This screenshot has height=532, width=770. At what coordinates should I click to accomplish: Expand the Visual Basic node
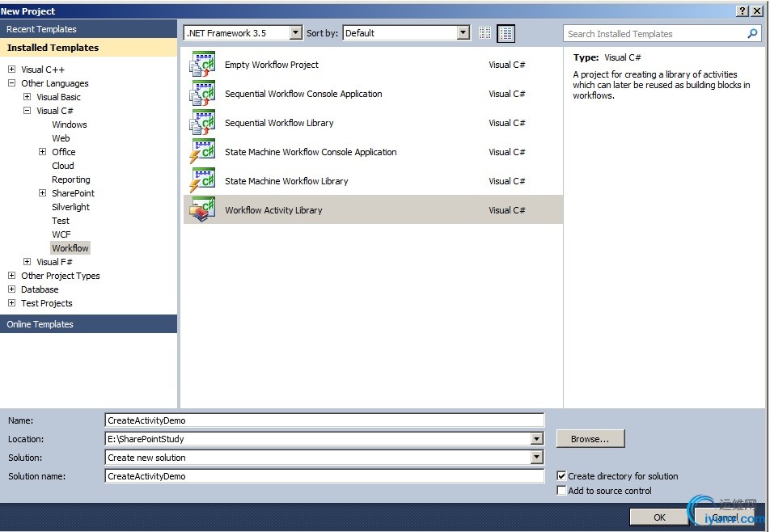pyautogui.click(x=27, y=97)
